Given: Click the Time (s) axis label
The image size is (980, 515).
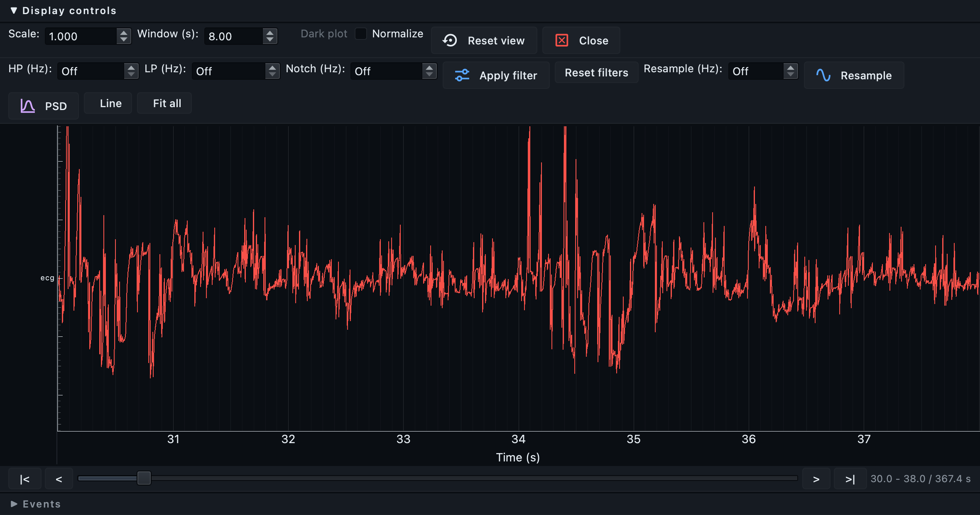Looking at the screenshot, I should pyautogui.click(x=518, y=457).
